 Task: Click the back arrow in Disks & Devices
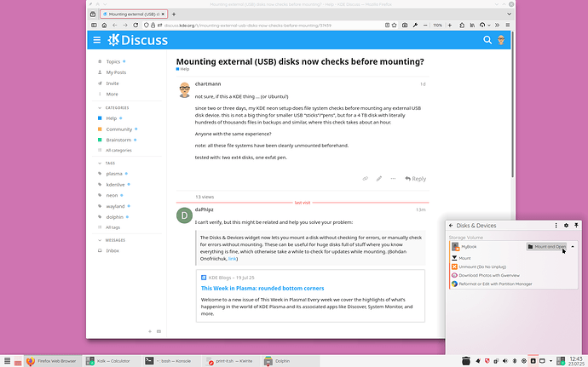click(x=452, y=225)
